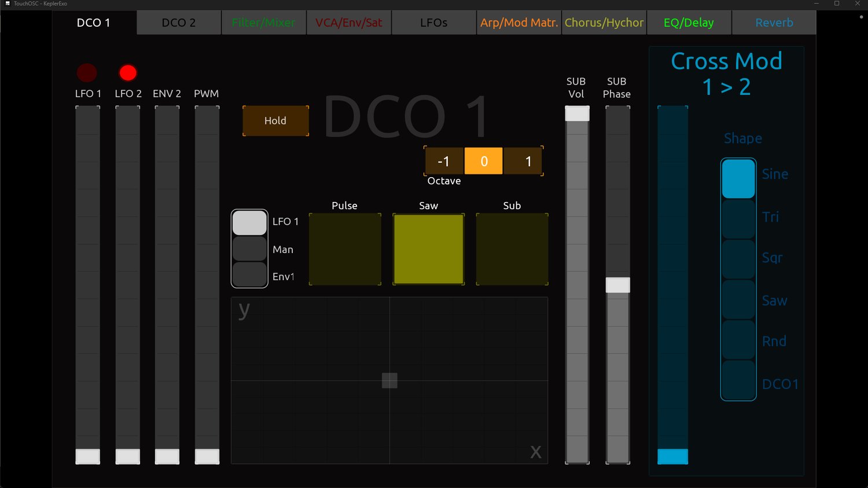
Task: Click the SUB Vol fader handle
Action: (x=578, y=113)
